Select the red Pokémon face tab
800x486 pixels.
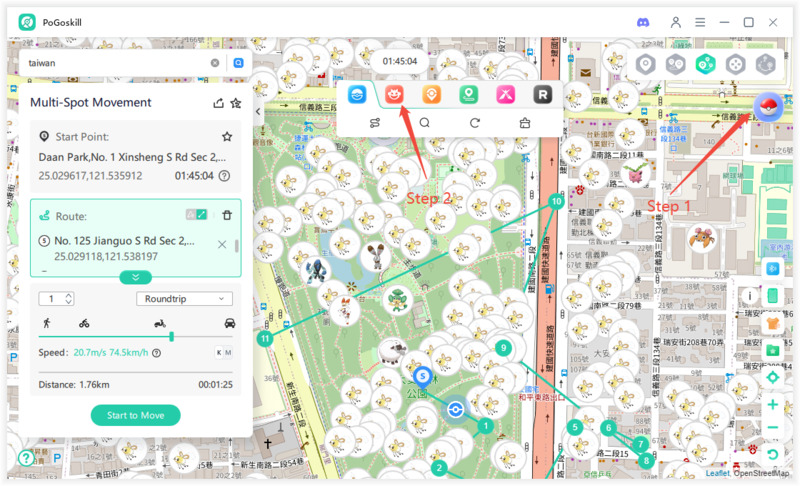click(395, 94)
